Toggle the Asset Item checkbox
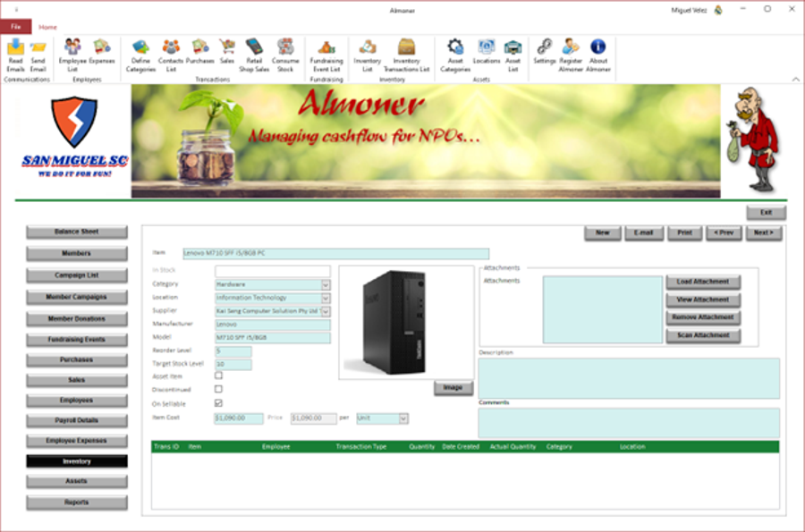Viewport: 805px width, 532px height. point(219,376)
